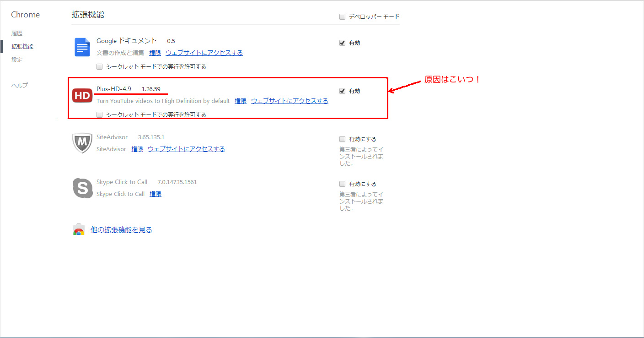Enable the デベロッパー モード checkbox

point(342,17)
